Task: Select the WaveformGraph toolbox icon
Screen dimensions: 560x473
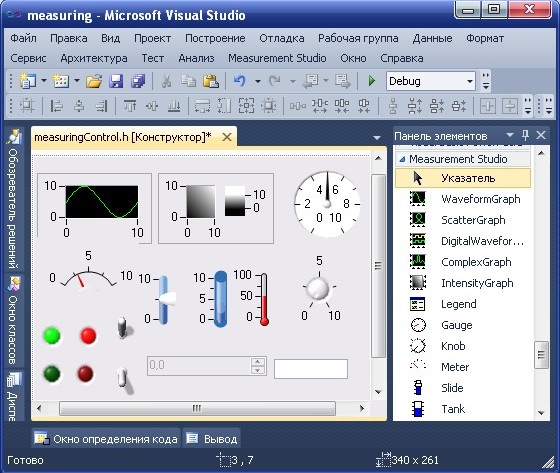Action: (x=418, y=199)
